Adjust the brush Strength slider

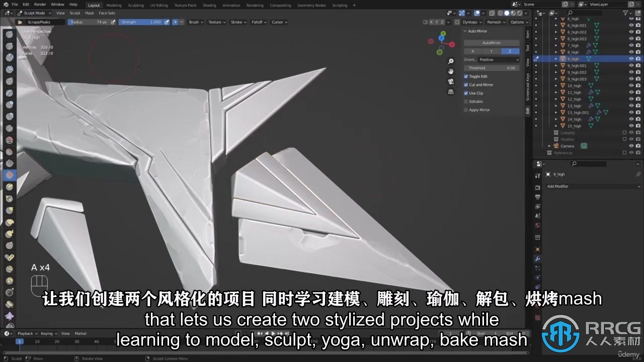point(140,22)
